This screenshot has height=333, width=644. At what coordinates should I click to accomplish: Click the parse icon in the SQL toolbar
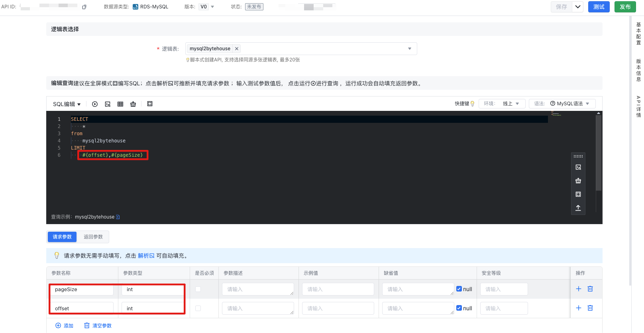pos(108,104)
